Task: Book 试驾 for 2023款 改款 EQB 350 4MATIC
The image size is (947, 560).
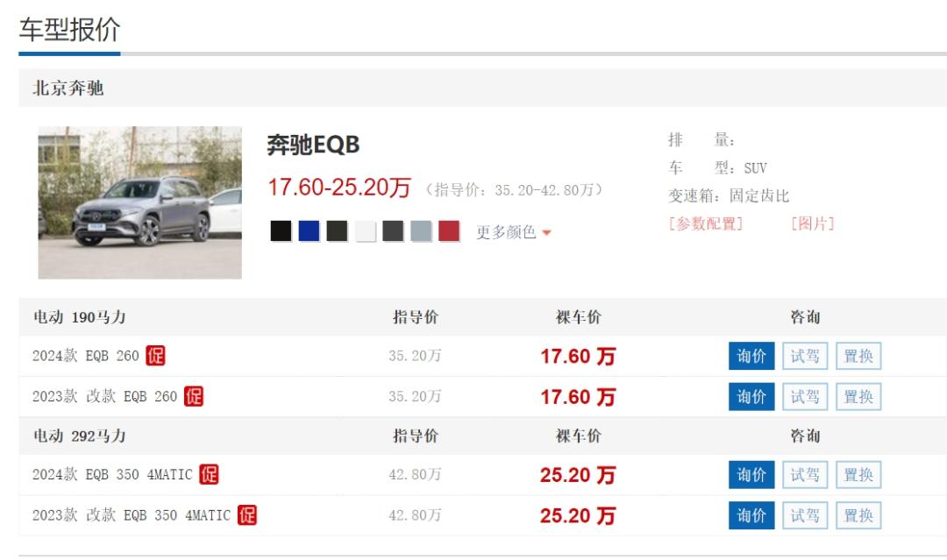Action: (805, 515)
